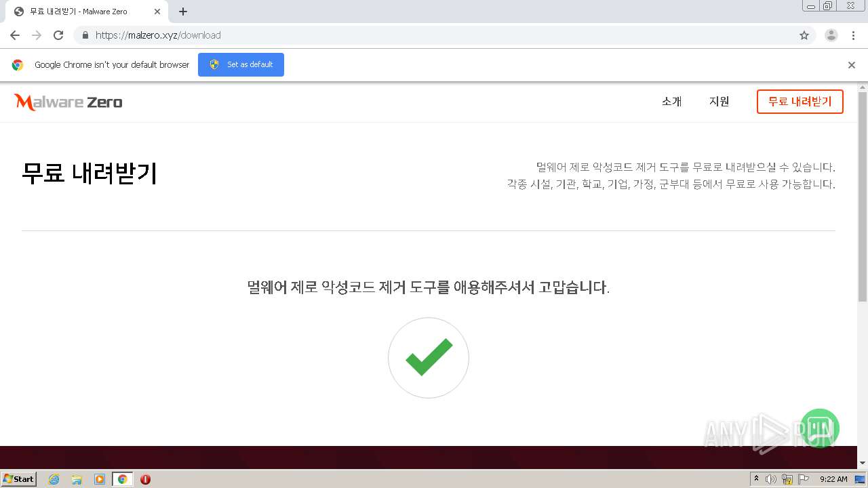
Task: View site information via padlock icon
Action: coord(85,35)
